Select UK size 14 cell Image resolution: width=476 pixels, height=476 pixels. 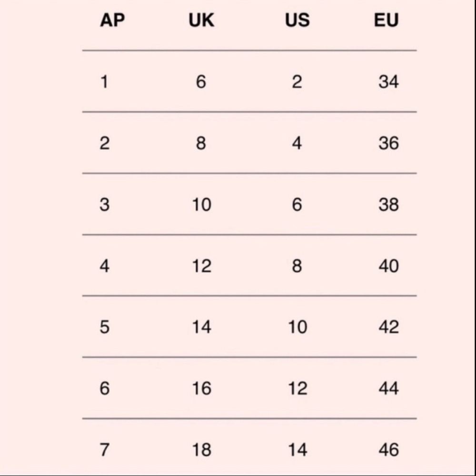(202, 327)
